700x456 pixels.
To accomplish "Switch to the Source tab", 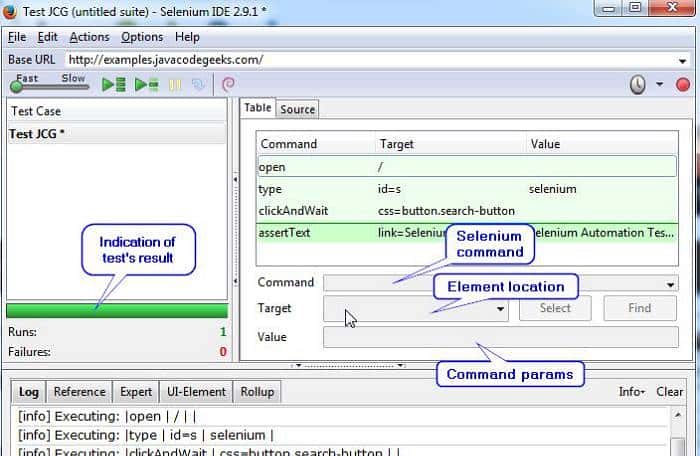I will (297, 109).
